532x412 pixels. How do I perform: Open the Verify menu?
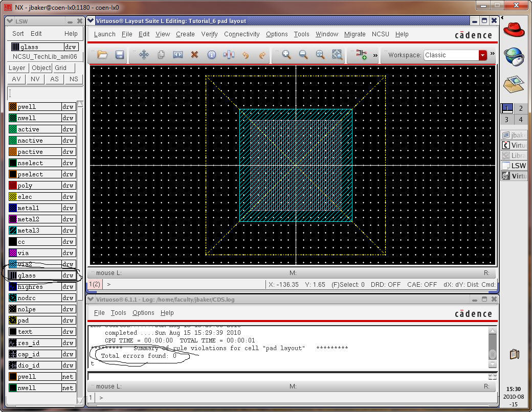(209, 34)
